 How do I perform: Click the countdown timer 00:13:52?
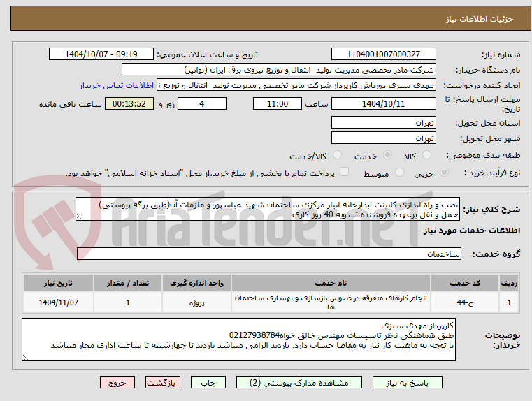[129, 103]
